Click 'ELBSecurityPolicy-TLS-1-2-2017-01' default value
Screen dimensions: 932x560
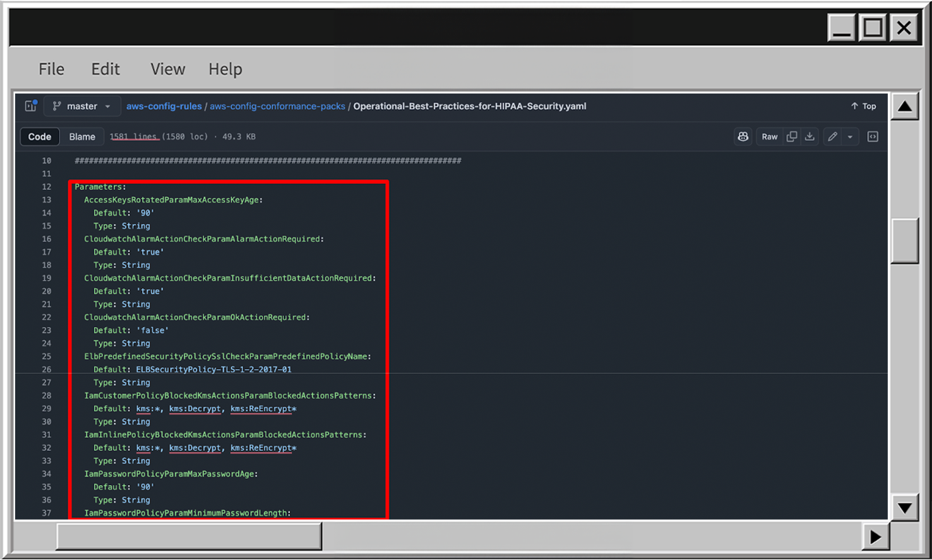[x=213, y=369]
